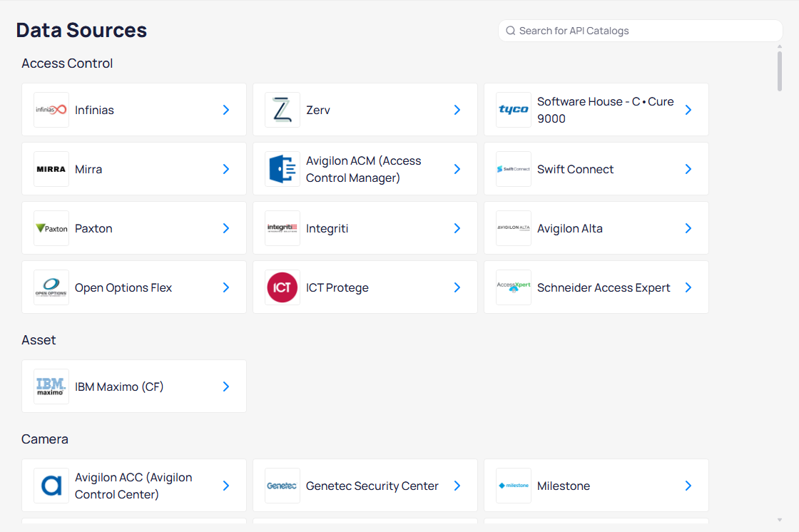Click the magnifier icon in search box
The width and height of the screenshot is (799, 532).
click(511, 31)
